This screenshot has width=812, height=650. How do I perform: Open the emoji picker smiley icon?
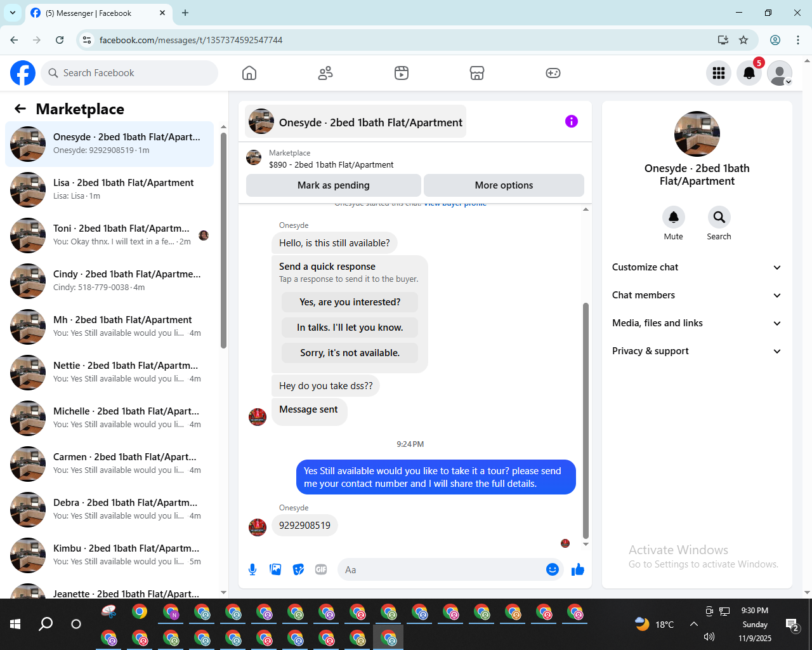pos(553,569)
